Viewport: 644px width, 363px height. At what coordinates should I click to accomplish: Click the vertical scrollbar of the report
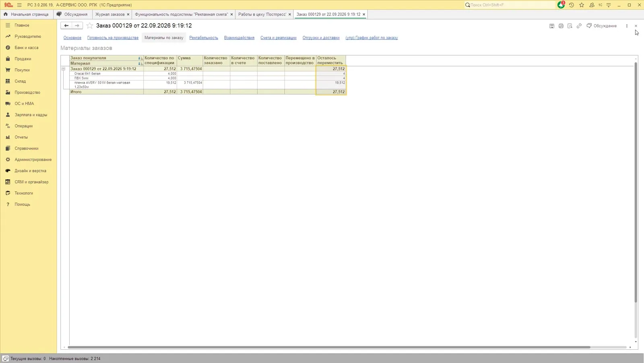coord(636,182)
